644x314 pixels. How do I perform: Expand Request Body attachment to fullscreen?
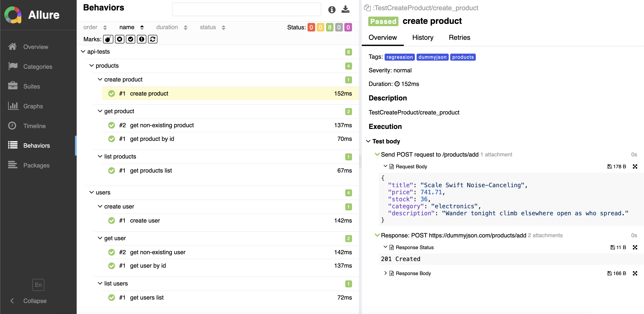pos(635,166)
